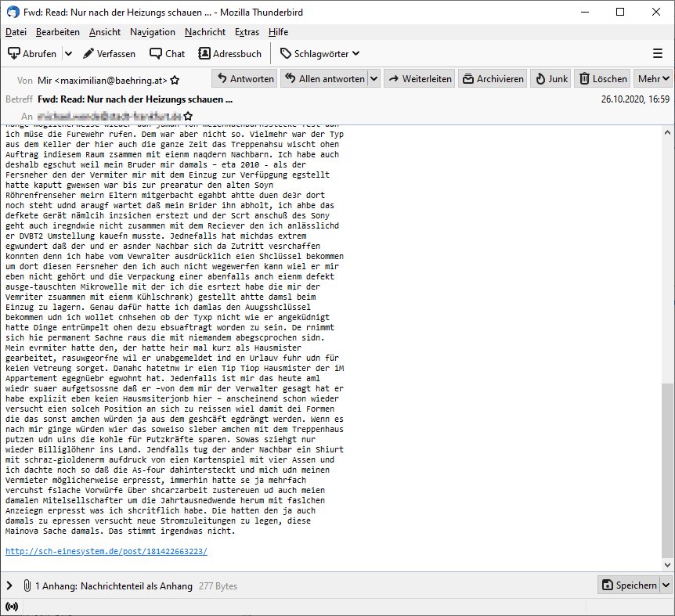675x616 pixels.
Task: Open the Nachricht menu
Action: click(x=205, y=32)
